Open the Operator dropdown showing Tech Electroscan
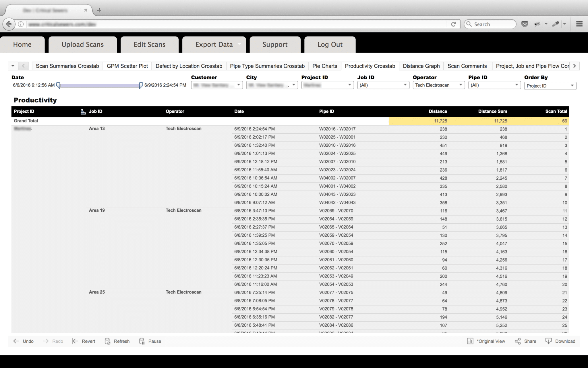Screen dimensions: 588x368 point(438,85)
